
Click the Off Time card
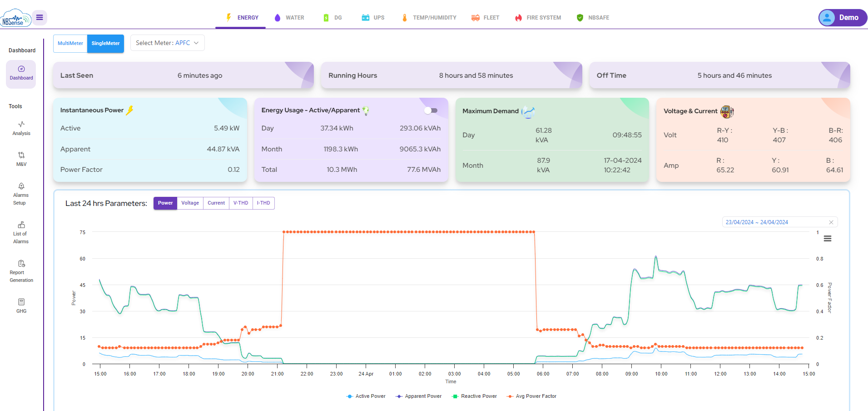[719, 75]
